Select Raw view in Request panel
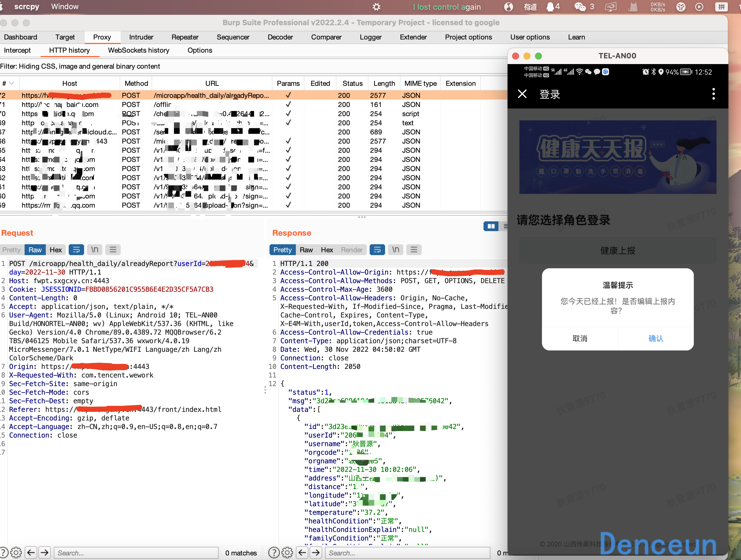The width and height of the screenshot is (741, 560). tap(35, 250)
